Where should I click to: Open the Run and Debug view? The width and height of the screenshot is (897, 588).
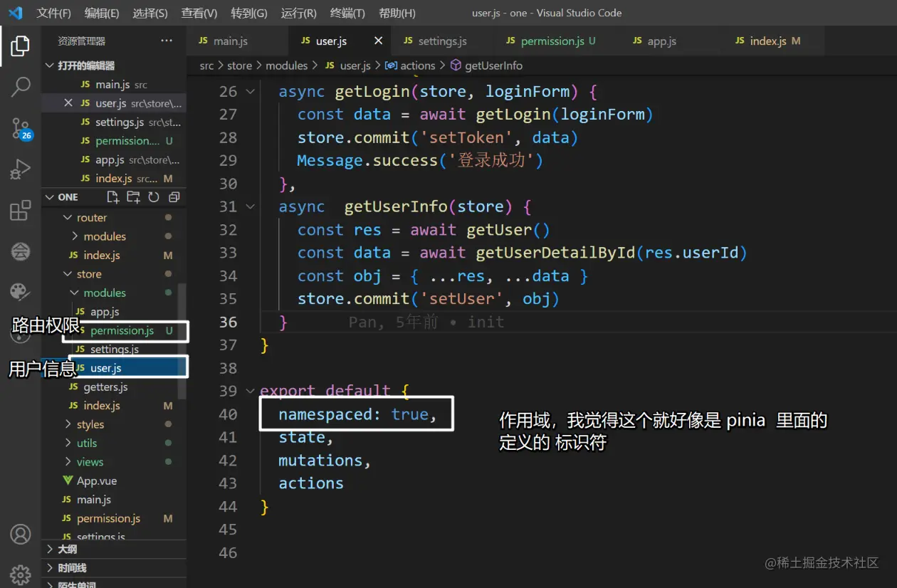point(21,169)
